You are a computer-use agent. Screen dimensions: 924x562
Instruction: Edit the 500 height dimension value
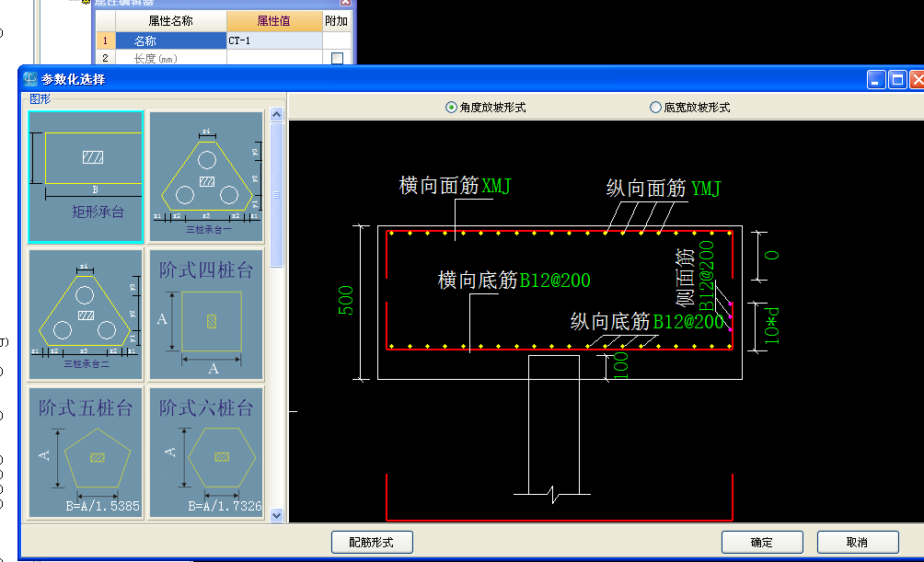tap(345, 301)
